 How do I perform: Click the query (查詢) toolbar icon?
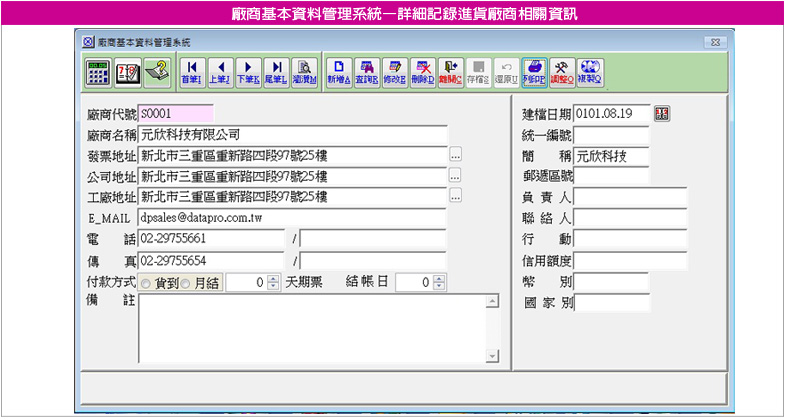pyautogui.click(x=367, y=71)
